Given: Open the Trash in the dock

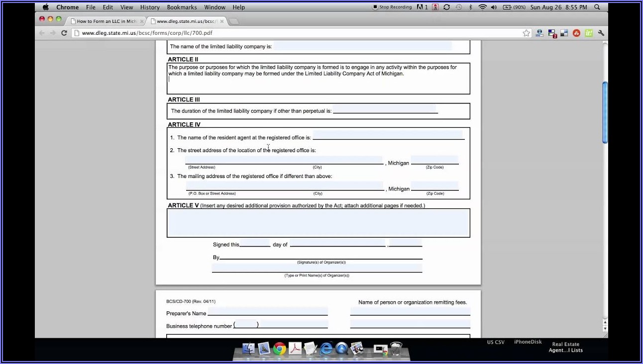Looking at the screenshot, I should (x=396, y=348).
